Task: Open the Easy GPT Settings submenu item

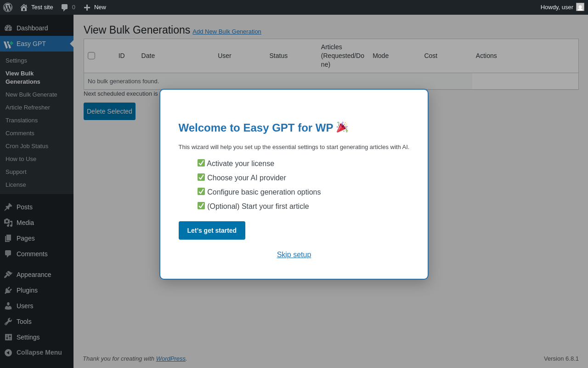Action: (x=16, y=60)
